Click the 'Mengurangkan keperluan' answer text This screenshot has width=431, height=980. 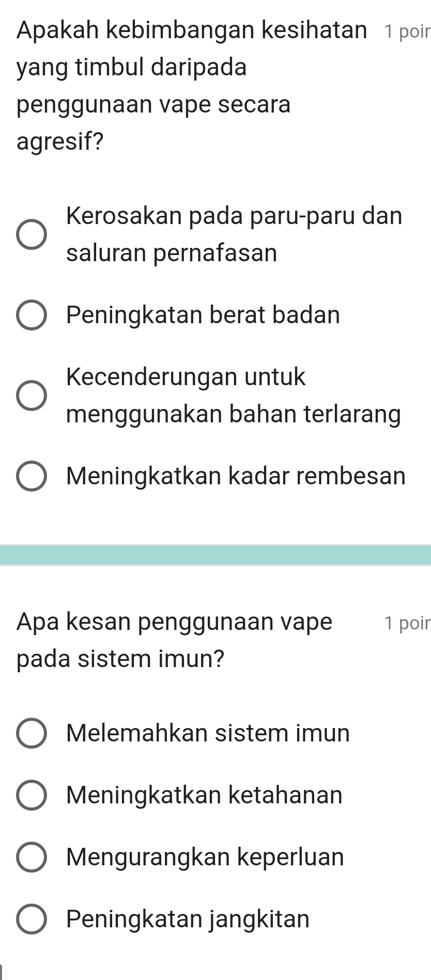click(x=205, y=857)
